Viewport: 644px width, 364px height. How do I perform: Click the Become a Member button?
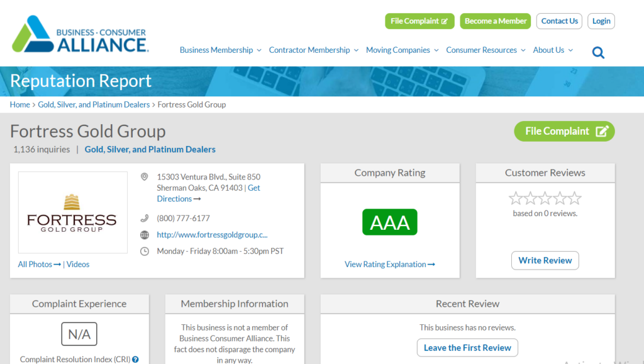496,21
